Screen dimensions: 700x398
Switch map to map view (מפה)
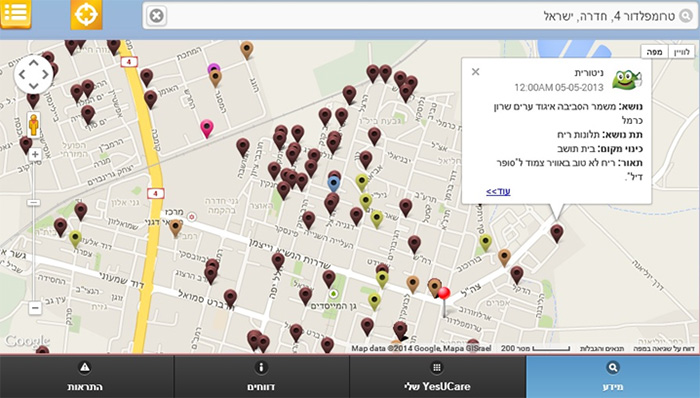654,52
